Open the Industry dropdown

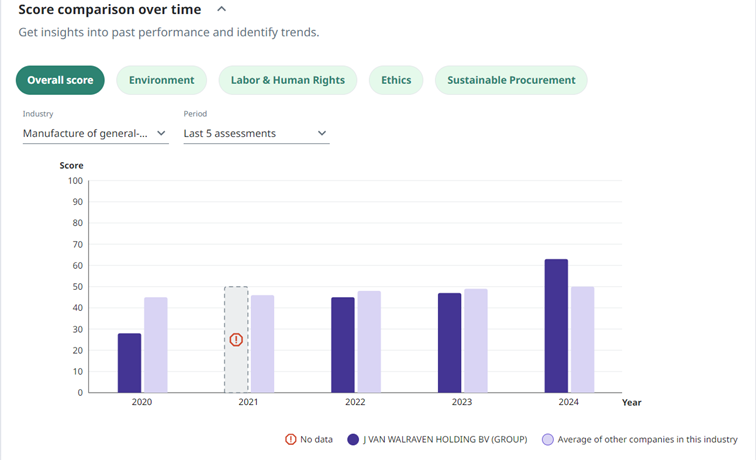94,133
